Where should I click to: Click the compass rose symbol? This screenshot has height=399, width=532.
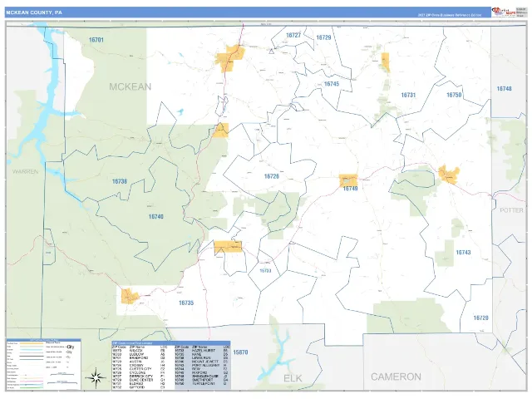coord(96,377)
